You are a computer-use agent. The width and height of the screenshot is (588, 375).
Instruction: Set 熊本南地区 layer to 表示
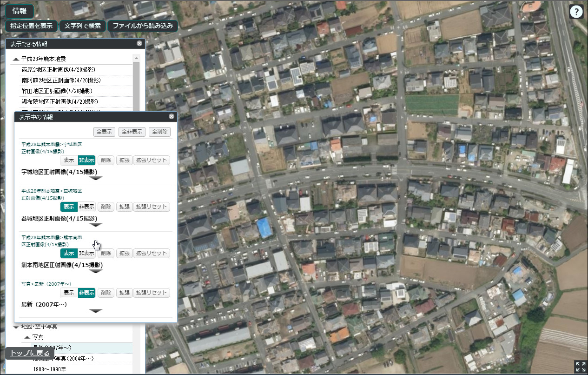click(69, 253)
